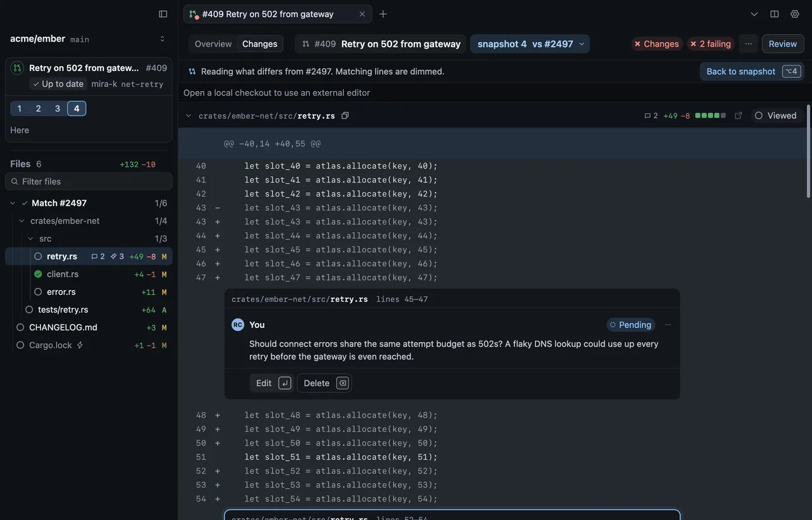Open retry.rs in external window icon

pyautogui.click(x=738, y=115)
